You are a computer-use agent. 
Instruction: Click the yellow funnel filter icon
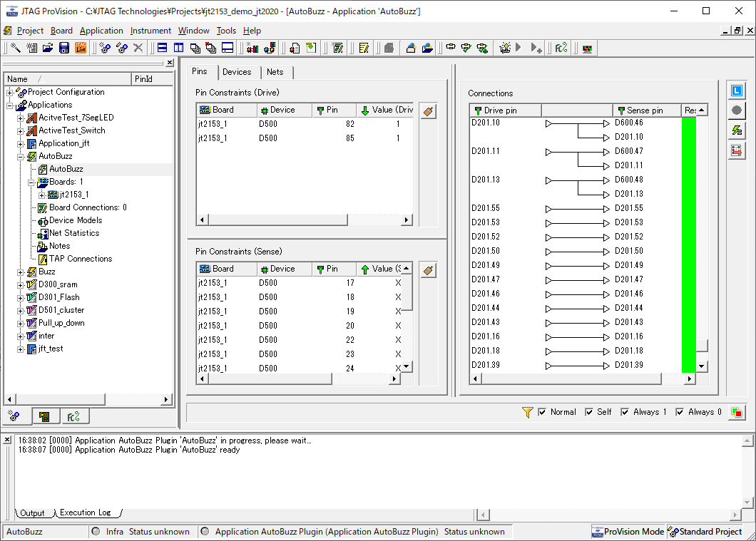528,413
